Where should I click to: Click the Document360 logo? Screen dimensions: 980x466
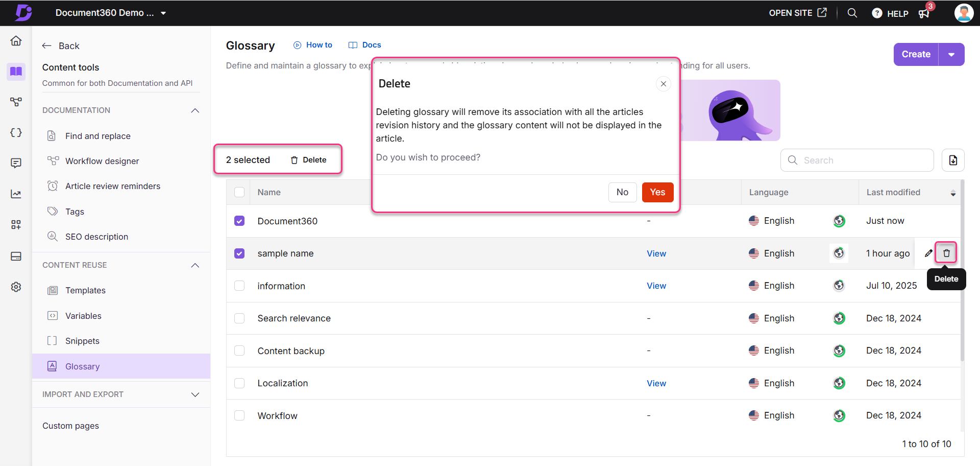click(23, 12)
